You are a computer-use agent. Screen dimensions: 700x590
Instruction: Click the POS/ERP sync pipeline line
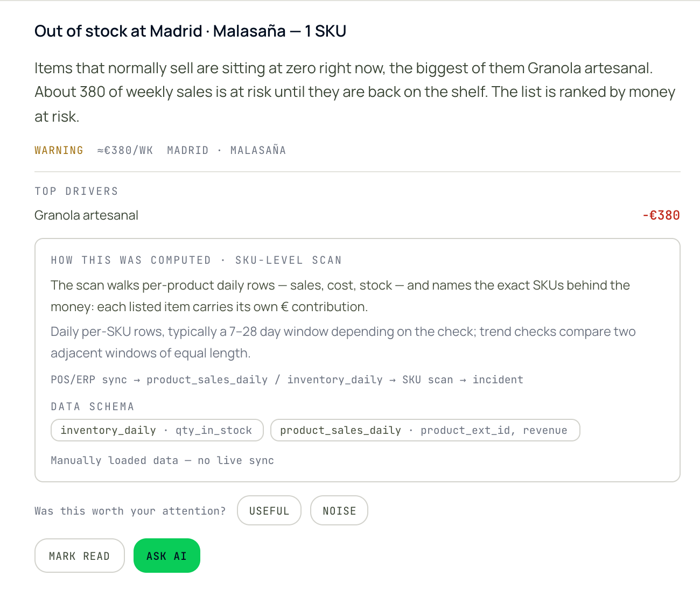287,380
